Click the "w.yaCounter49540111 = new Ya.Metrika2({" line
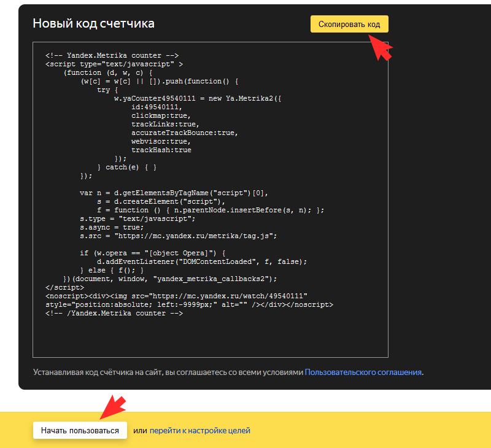 tap(198, 98)
